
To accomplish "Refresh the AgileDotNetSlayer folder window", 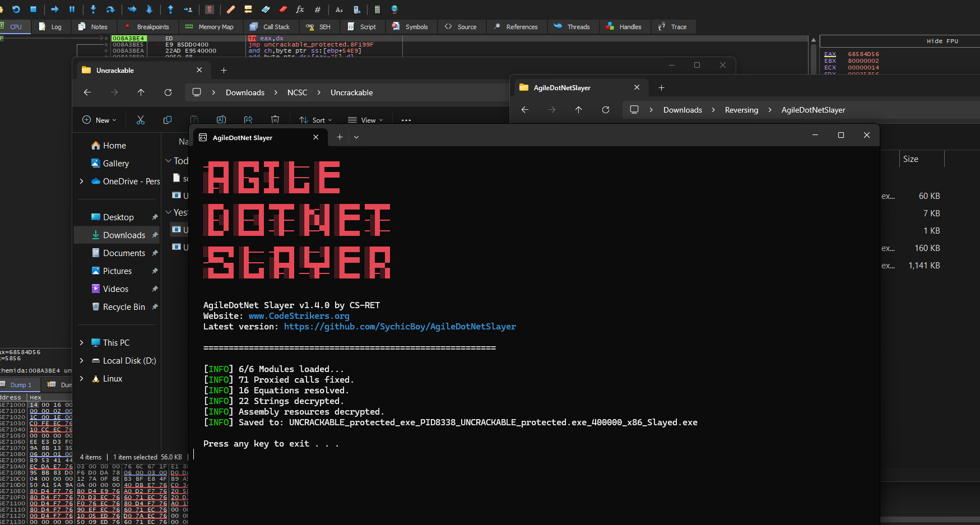I will click(x=606, y=110).
